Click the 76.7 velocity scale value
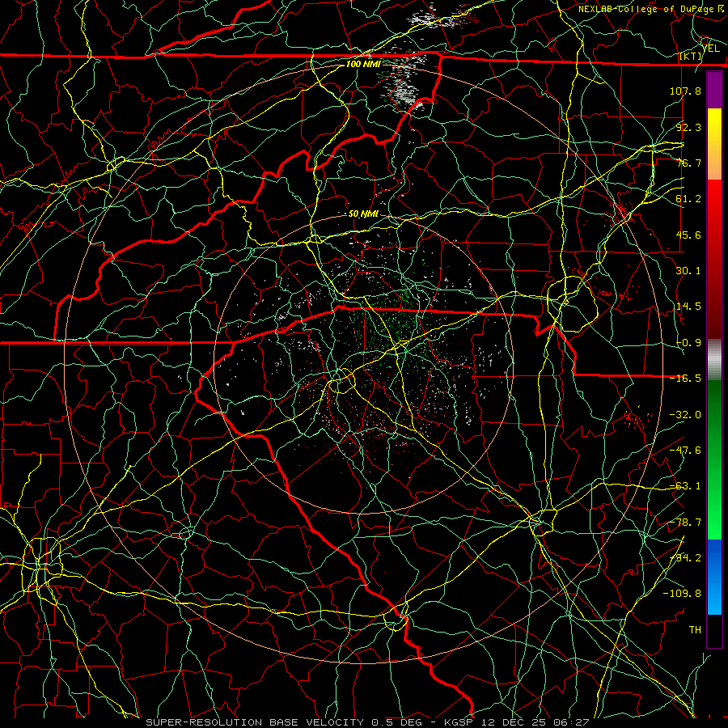Screen dimensions: 728x728 [x=688, y=163]
